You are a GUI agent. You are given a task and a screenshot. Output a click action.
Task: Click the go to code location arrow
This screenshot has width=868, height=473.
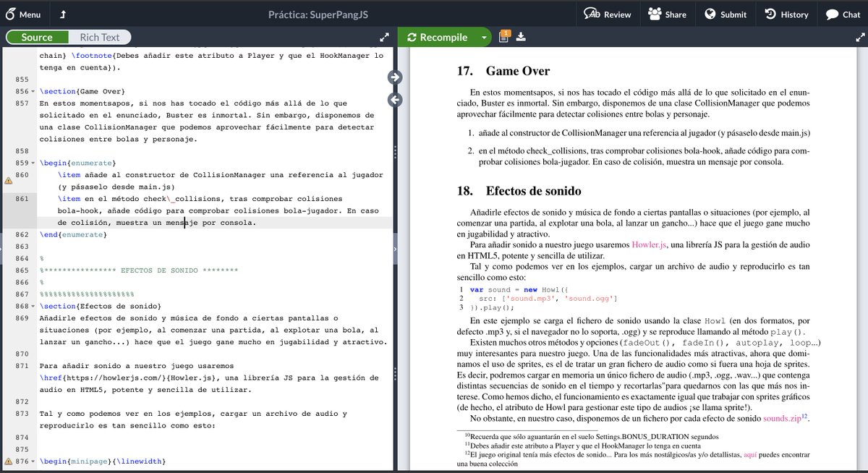click(394, 100)
